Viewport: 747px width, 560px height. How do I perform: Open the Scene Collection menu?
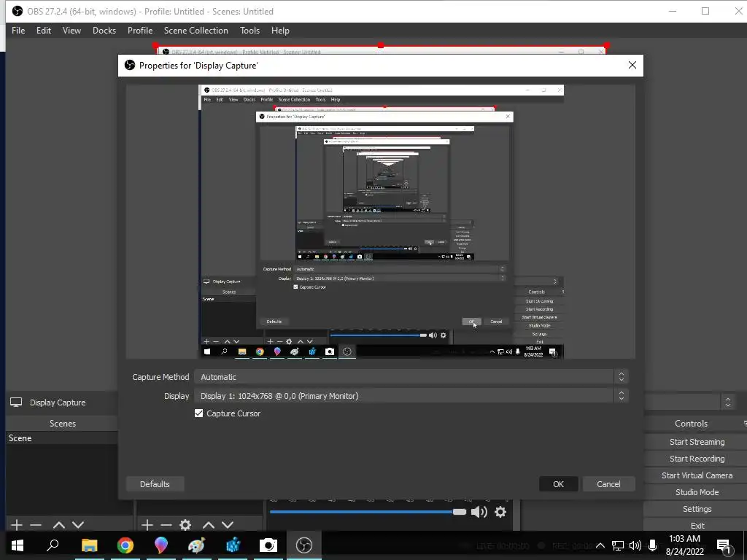196,31
